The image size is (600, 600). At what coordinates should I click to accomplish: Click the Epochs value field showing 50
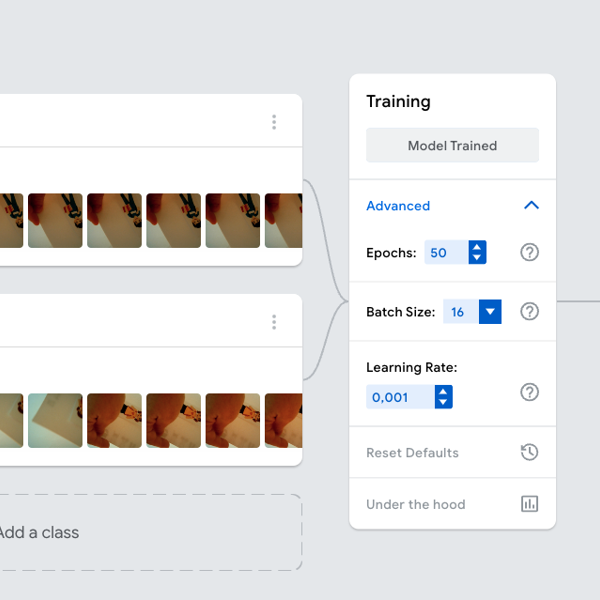click(x=444, y=253)
